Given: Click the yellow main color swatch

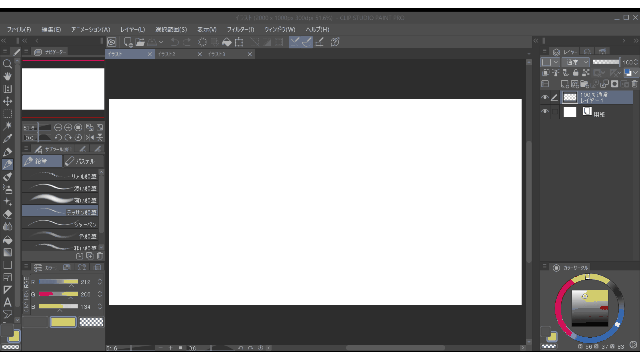Looking at the screenshot, I should (x=63, y=322).
